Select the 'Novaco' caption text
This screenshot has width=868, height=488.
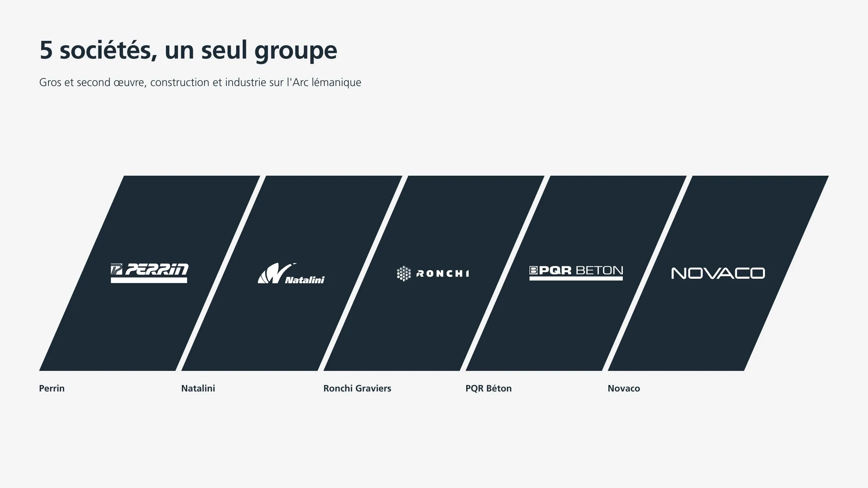(x=624, y=388)
